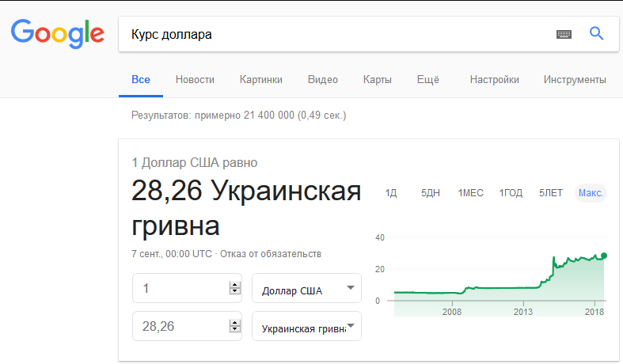
Task: Click the green endpoint dot on chart
Action: pos(604,256)
